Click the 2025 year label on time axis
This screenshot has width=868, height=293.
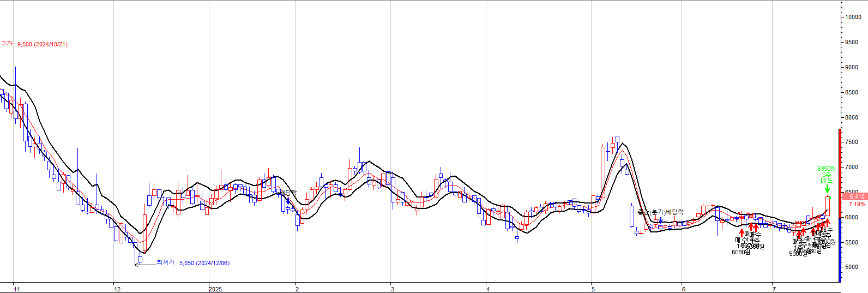pos(215,289)
